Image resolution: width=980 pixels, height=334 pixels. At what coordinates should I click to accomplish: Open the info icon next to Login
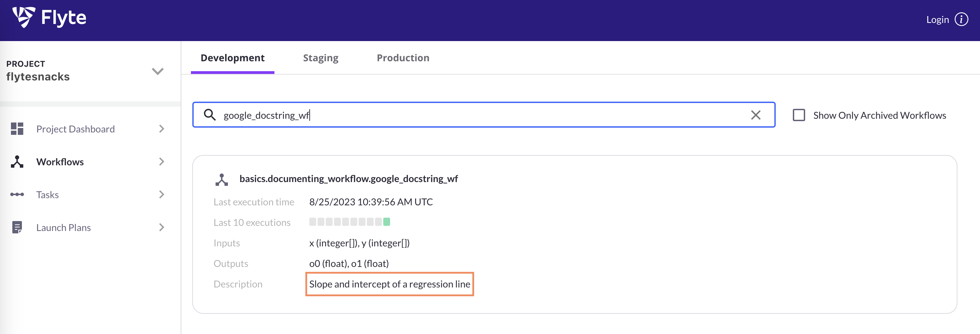click(x=962, y=20)
